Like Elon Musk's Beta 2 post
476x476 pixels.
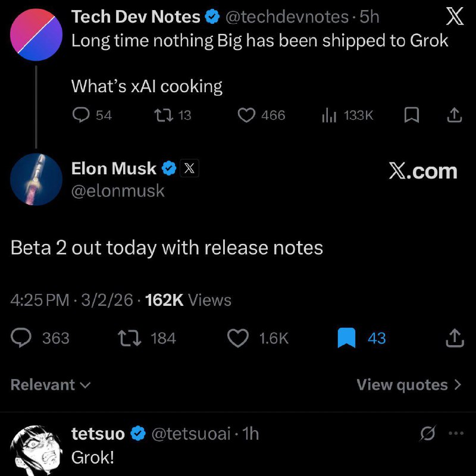click(x=239, y=338)
